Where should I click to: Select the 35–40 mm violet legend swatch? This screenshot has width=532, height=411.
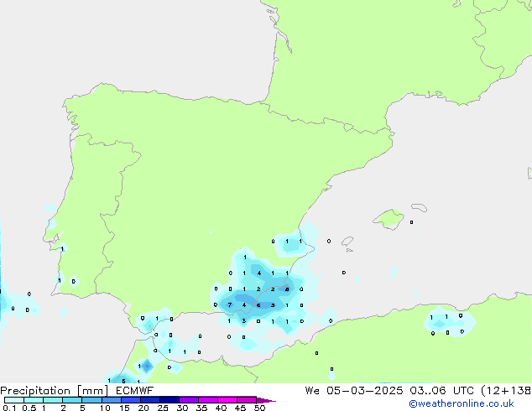pos(208,400)
